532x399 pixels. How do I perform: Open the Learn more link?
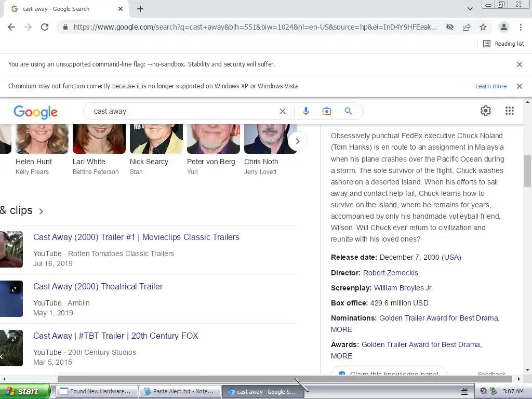coord(490,86)
